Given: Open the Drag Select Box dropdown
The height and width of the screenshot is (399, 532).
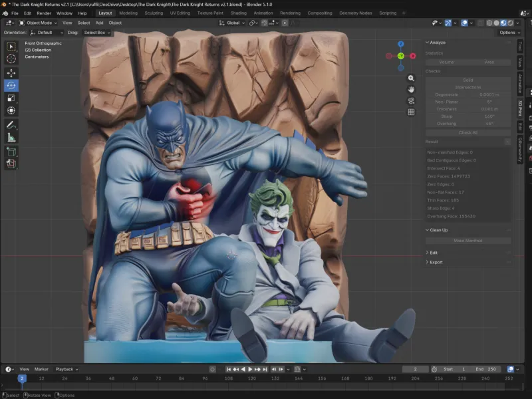Looking at the screenshot, I should click(x=97, y=33).
